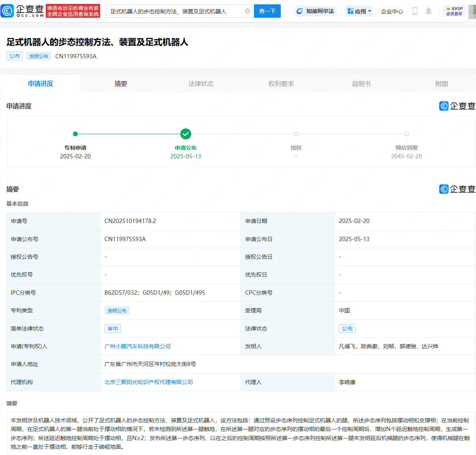Click the 发明公布 tag under the title

[x=39, y=56]
